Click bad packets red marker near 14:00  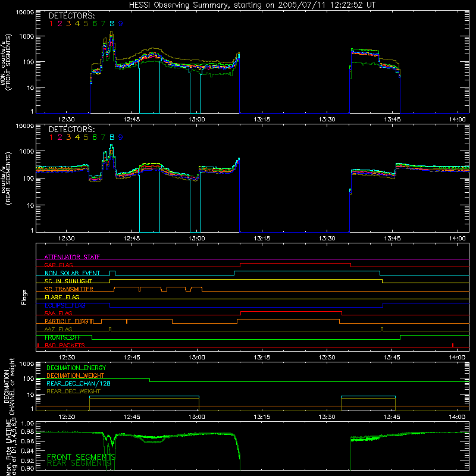[453, 345]
